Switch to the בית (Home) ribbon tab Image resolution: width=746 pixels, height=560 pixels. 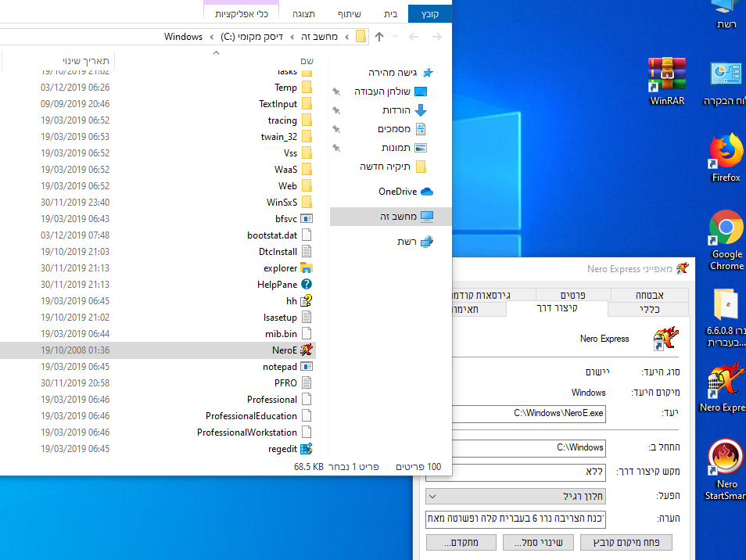[390, 14]
